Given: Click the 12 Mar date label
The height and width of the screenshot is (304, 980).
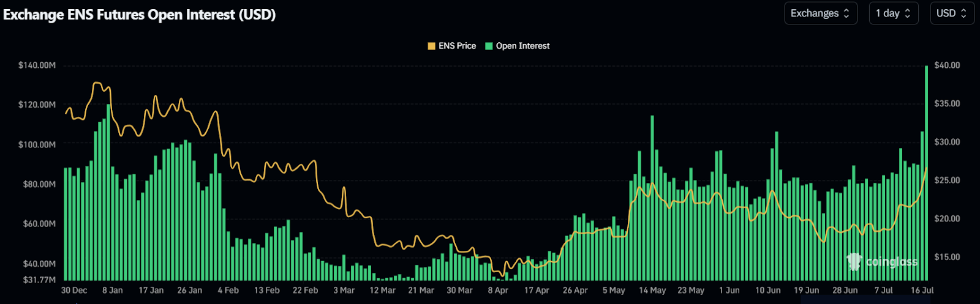Looking at the screenshot, I should pos(383,291).
